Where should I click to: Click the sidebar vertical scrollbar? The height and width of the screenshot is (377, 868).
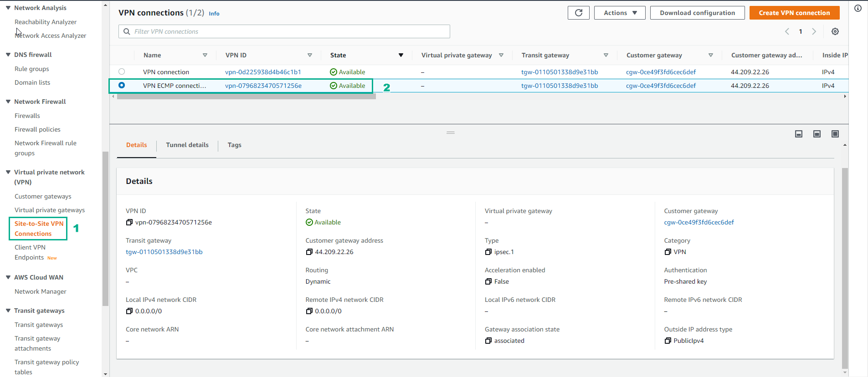point(105,229)
